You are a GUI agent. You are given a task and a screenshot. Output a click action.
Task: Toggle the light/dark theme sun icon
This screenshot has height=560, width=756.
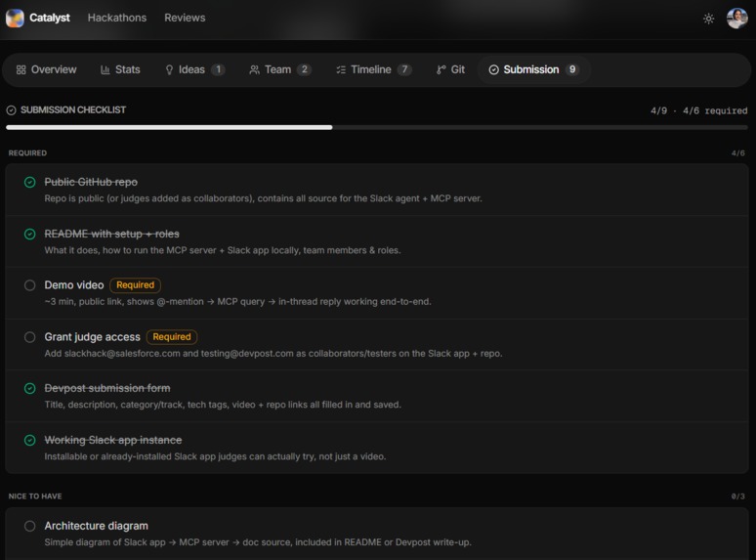click(x=708, y=19)
